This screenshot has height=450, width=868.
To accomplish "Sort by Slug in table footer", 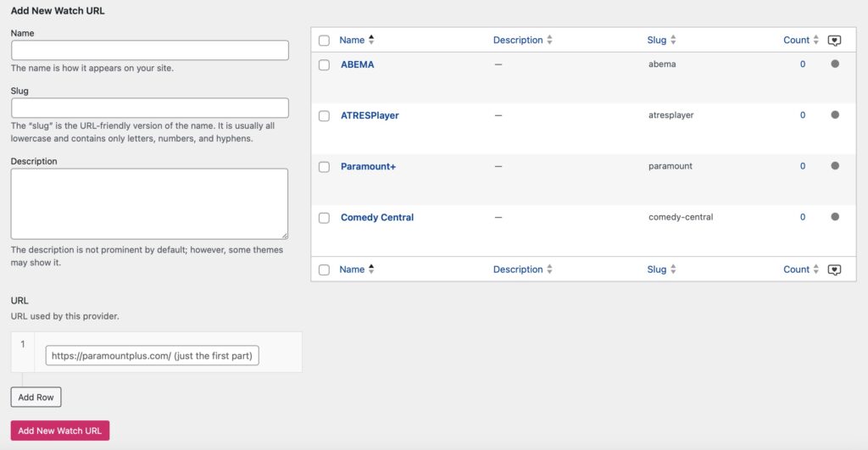I will point(661,269).
